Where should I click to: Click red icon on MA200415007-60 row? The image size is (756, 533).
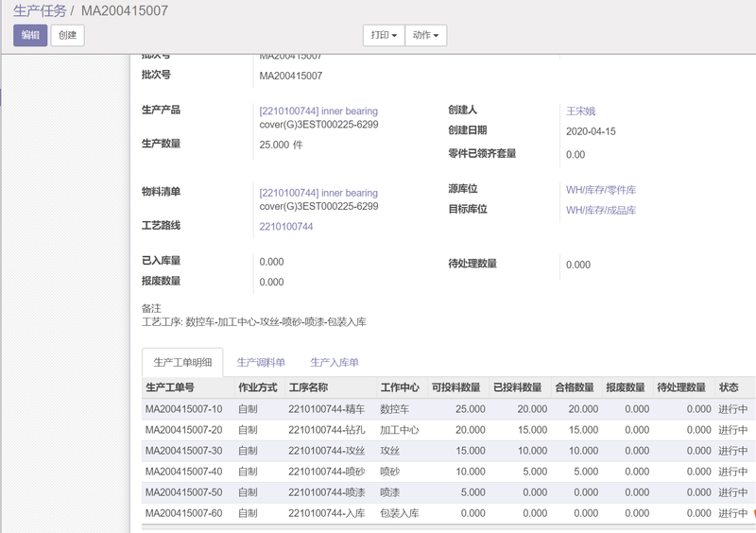753,513
